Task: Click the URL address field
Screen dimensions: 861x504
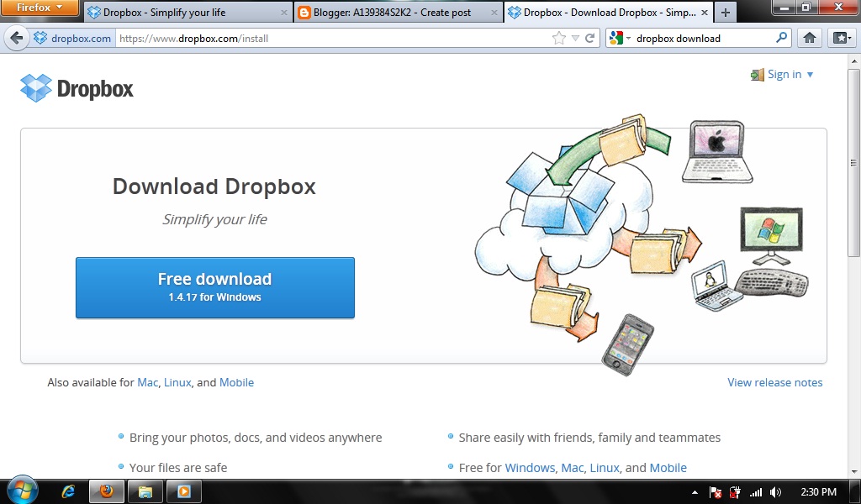Action: point(332,39)
